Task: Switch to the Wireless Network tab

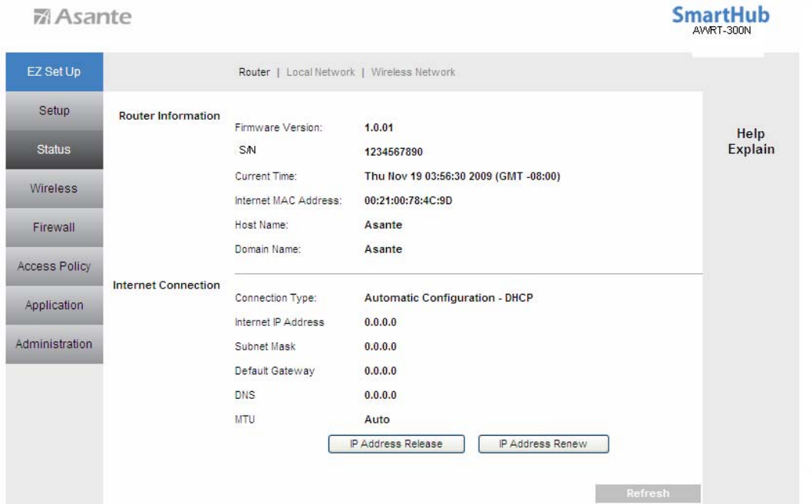Action: click(413, 72)
